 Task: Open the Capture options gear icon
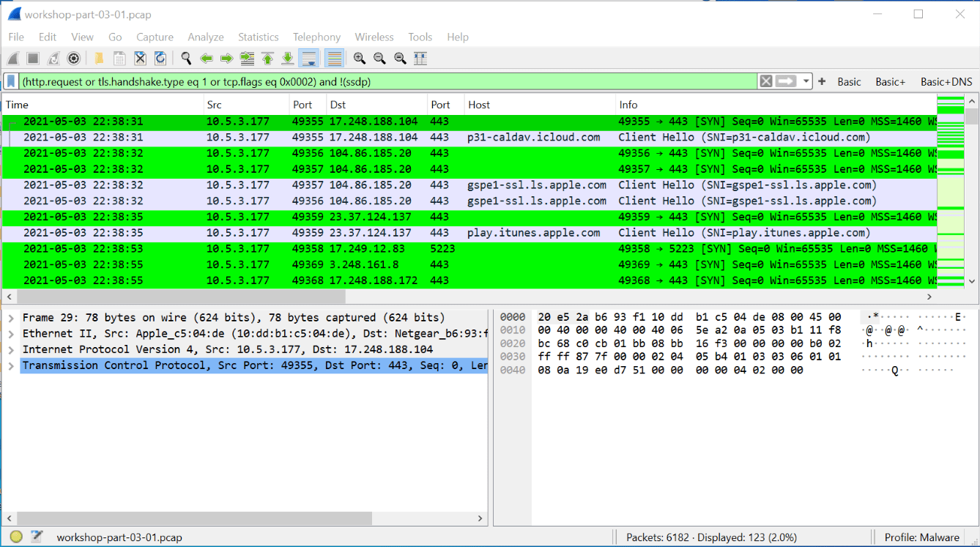73,59
